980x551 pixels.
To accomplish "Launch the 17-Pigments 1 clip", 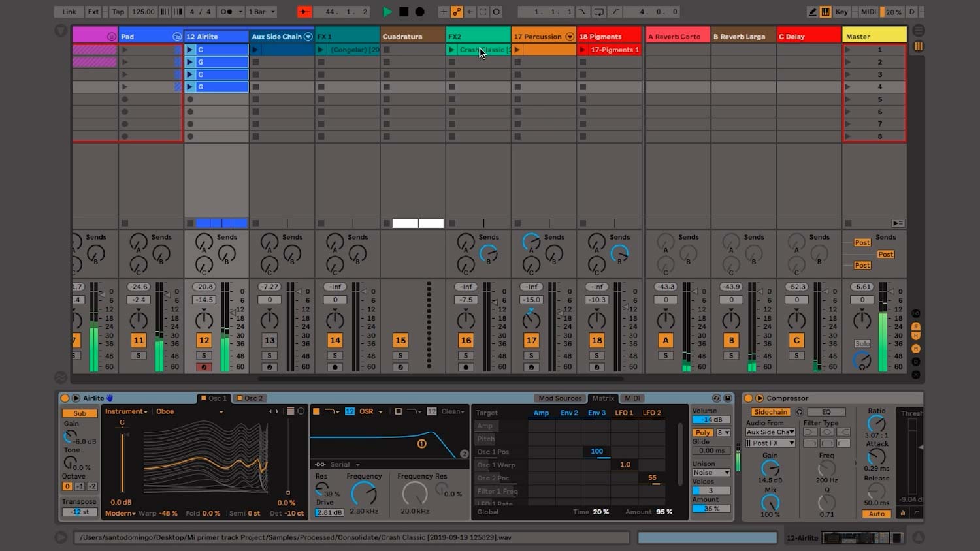I will pyautogui.click(x=583, y=50).
